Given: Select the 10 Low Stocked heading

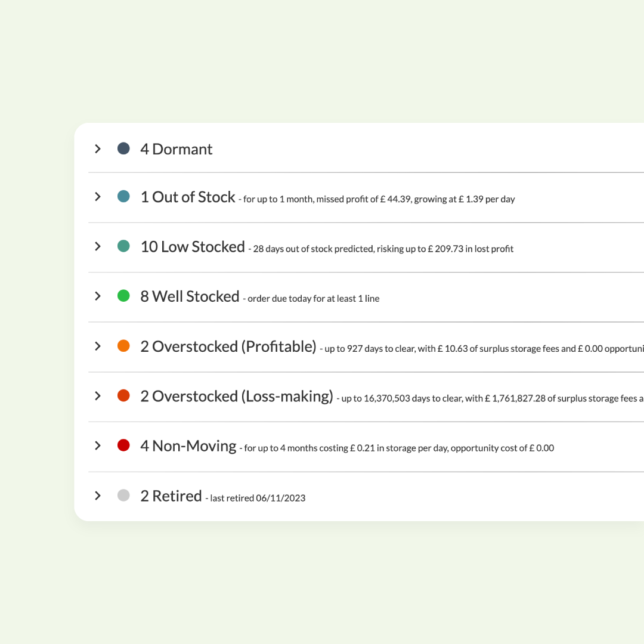Looking at the screenshot, I should point(193,247).
